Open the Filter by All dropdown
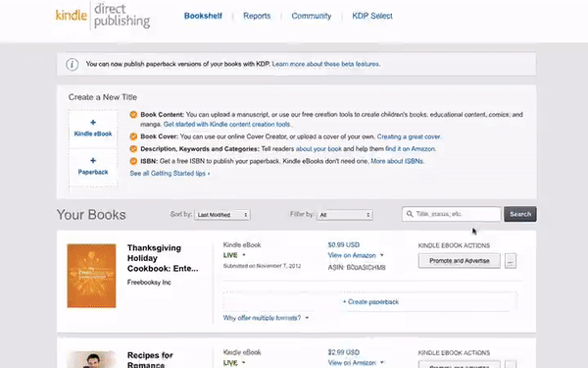 (345, 215)
